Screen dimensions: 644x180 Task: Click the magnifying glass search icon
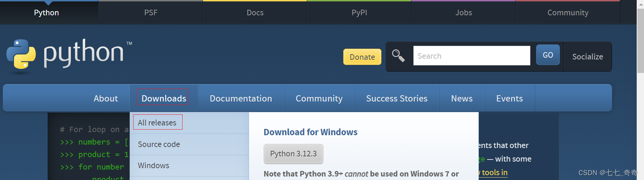pyautogui.click(x=398, y=56)
